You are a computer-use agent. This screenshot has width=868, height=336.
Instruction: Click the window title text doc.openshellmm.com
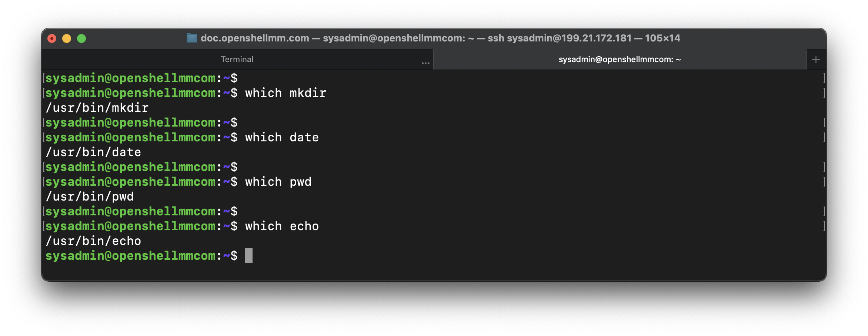tap(255, 38)
